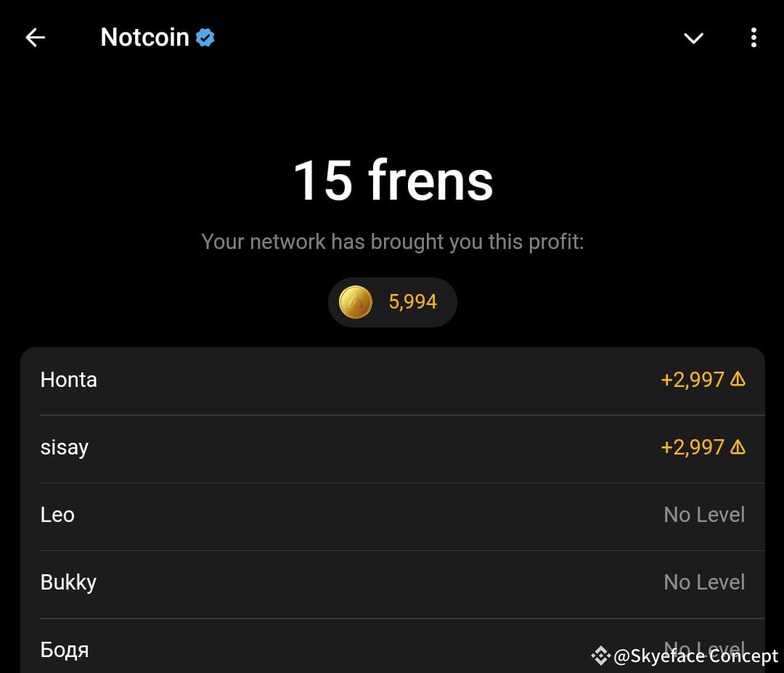The image size is (784, 673).
Task: Click Bukky's No Level status
Action: [704, 582]
